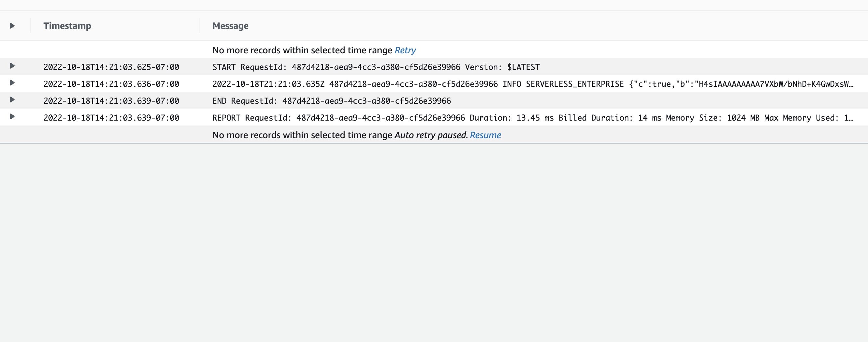Viewport: 868px width, 342px height.
Task: Click Resume to restart auto retry
Action: coord(485,135)
